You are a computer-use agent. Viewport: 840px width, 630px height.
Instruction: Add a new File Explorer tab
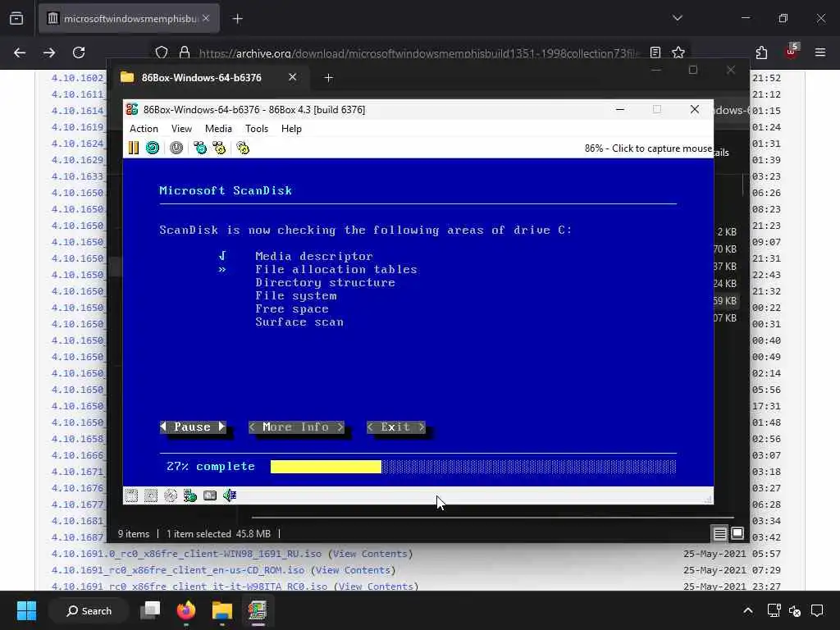(329, 78)
